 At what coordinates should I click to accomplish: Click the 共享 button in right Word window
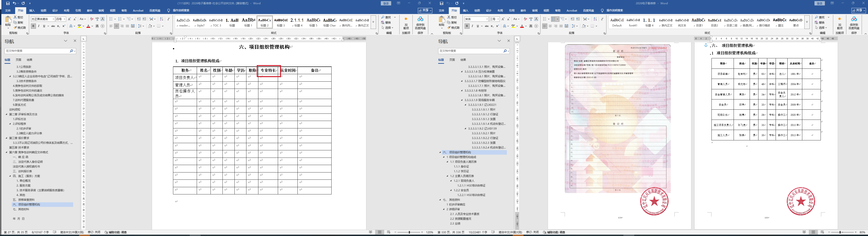tap(859, 10)
